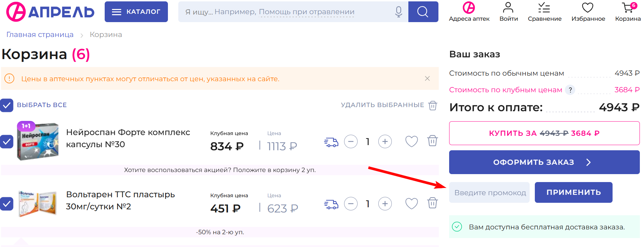Image resolution: width=644 pixels, height=247 pixels.
Task: Open the Войти login page
Action: pos(509,12)
